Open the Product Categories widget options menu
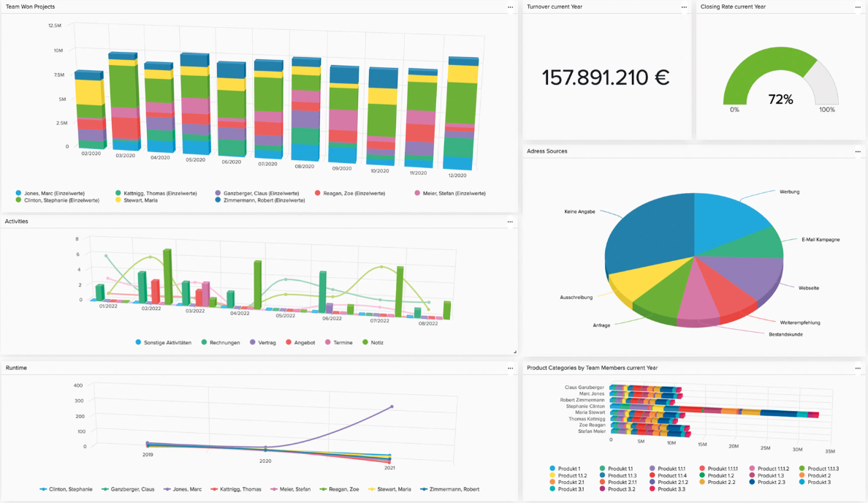Screen dimensions: 868x503 [858, 368]
